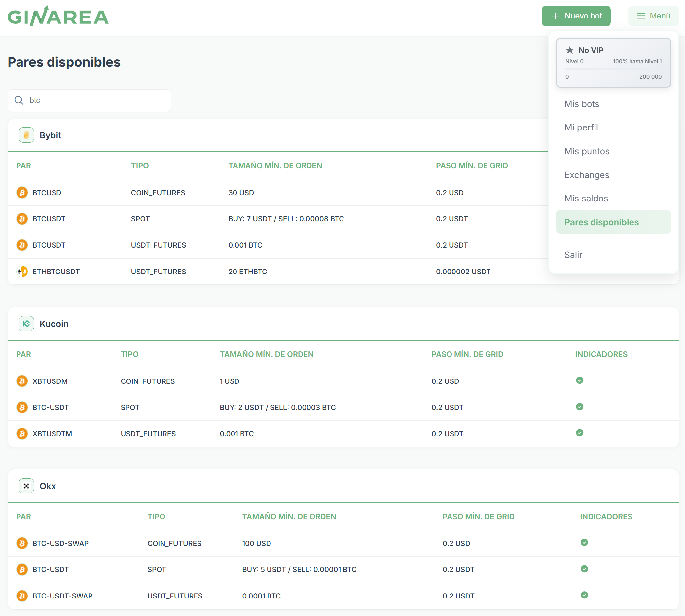Click the Nuevo bot button
The image size is (685, 616).
coord(576,16)
